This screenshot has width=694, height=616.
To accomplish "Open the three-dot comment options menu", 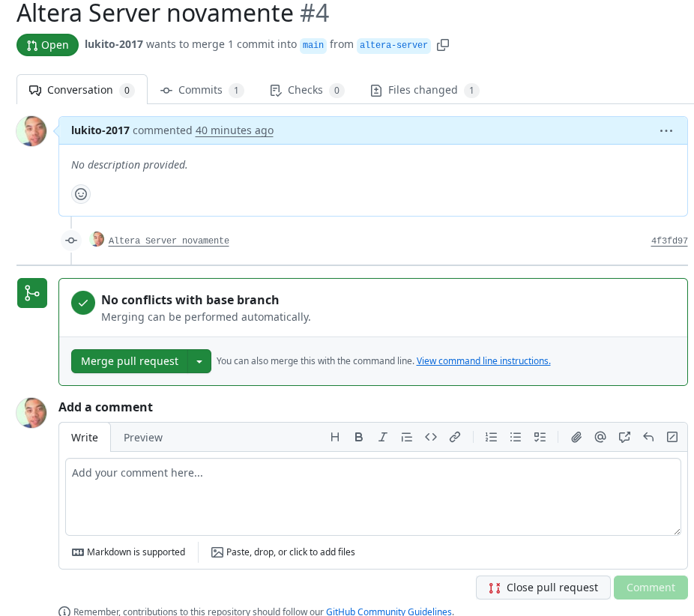I will (666, 130).
